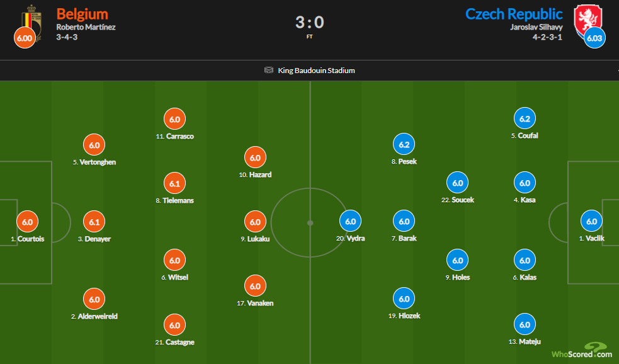Select Courtois's player rating circle
Image resolution: width=619 pixels, height=364 pixels.
point(27,222)
